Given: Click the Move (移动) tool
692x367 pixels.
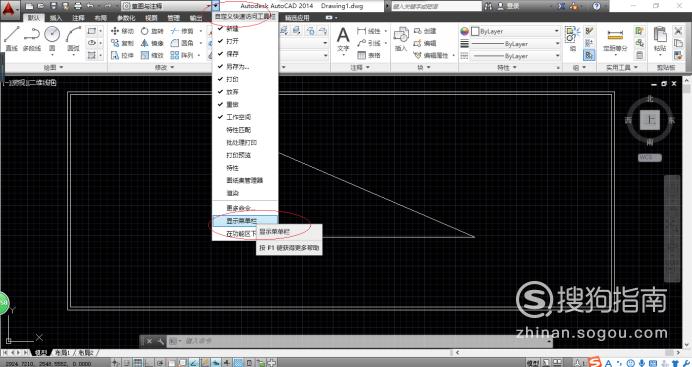Looking at the screenshot, I should 122,31.
